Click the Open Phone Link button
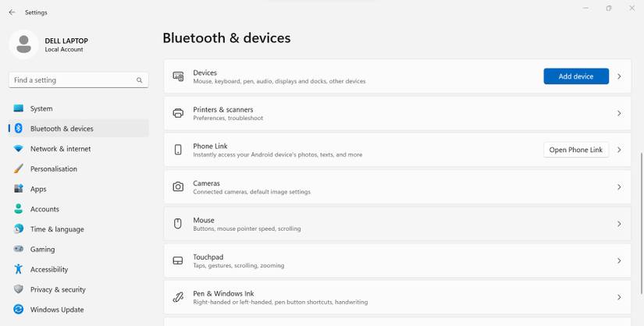Screen dimensions: 644x326 (576, 150)
